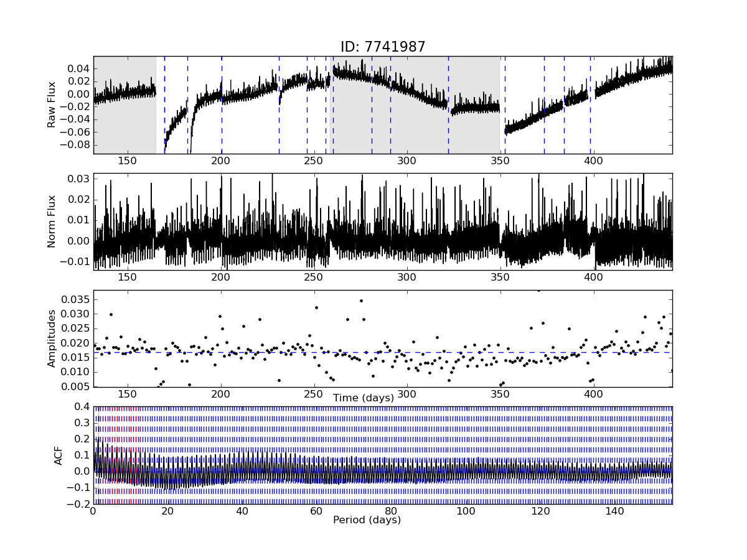The height and width of the screenshot is (560, 747).
Task: Click the 0.03 tick on Norm Flux axis
Action: (x=77, y=179)
